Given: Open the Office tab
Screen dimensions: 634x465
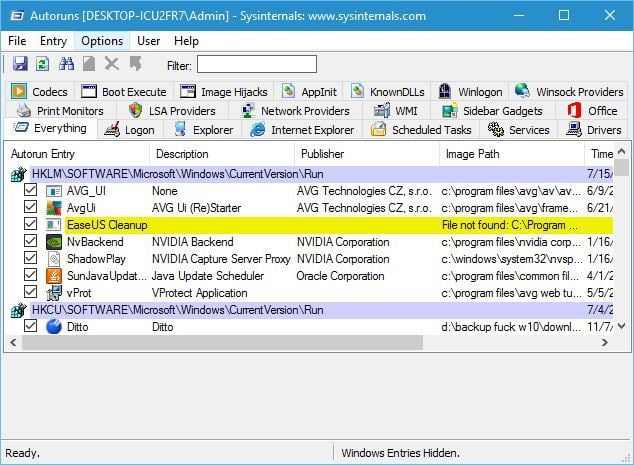Looking at the screenshot, I should pyautogui.click(x=592, y=111).
